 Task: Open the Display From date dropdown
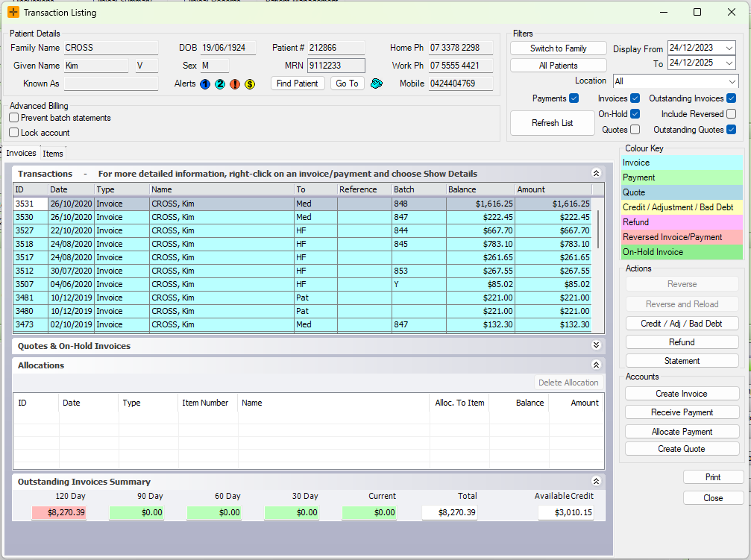coord(729,48)
